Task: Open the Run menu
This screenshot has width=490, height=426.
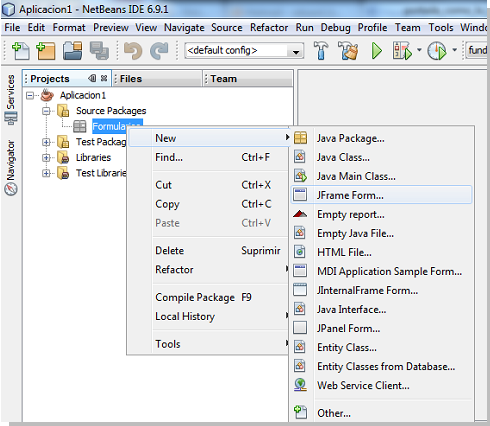Action: click(304, 27)
